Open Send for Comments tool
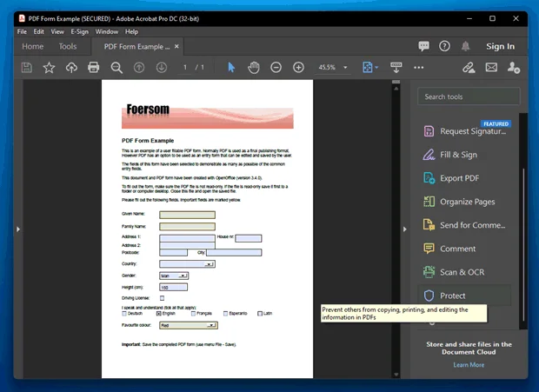The height and width of the screenshot is (392, 539). click(x=464, y=225)
